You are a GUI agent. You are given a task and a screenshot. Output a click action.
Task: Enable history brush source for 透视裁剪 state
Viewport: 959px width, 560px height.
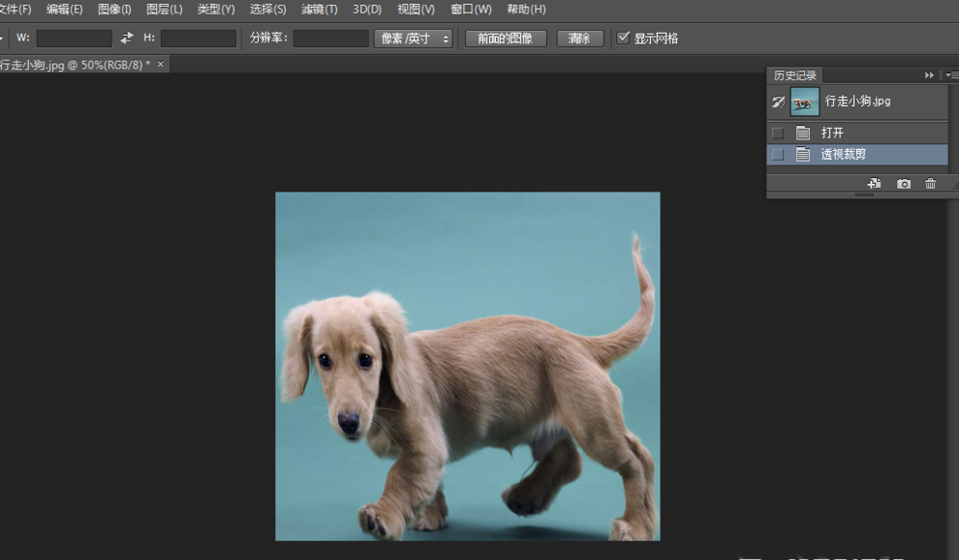point(777,155)
